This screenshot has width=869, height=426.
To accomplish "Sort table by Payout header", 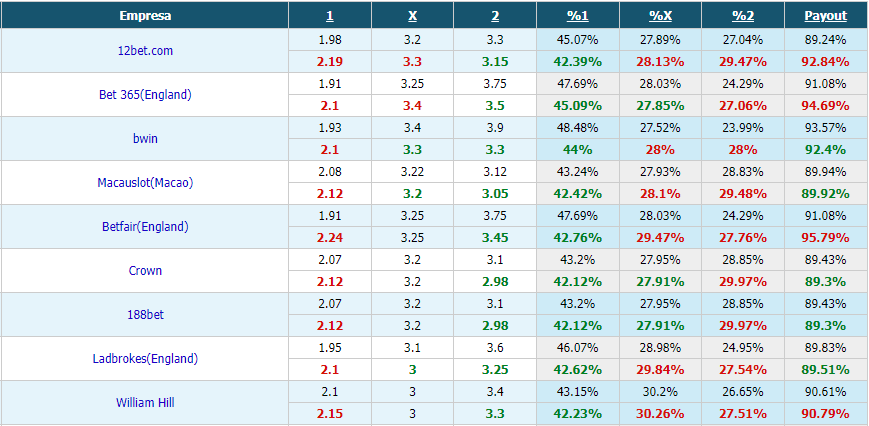I will pyautogui.click(x=826, y=16).
